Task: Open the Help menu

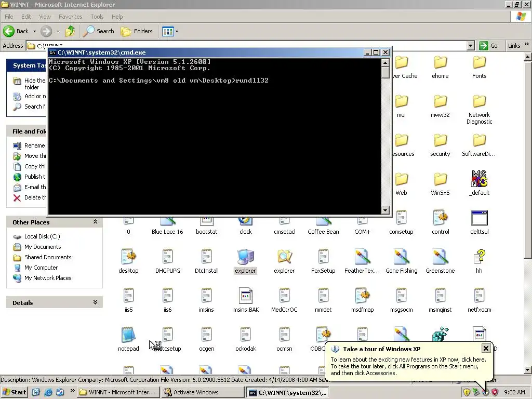Action: pos(117,17)
